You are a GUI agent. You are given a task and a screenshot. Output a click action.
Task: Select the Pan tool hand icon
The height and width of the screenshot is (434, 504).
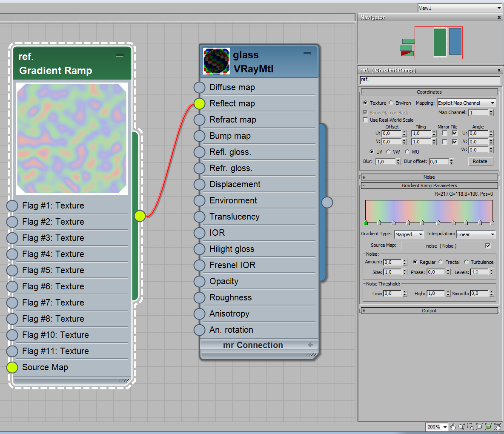(453, 427)
